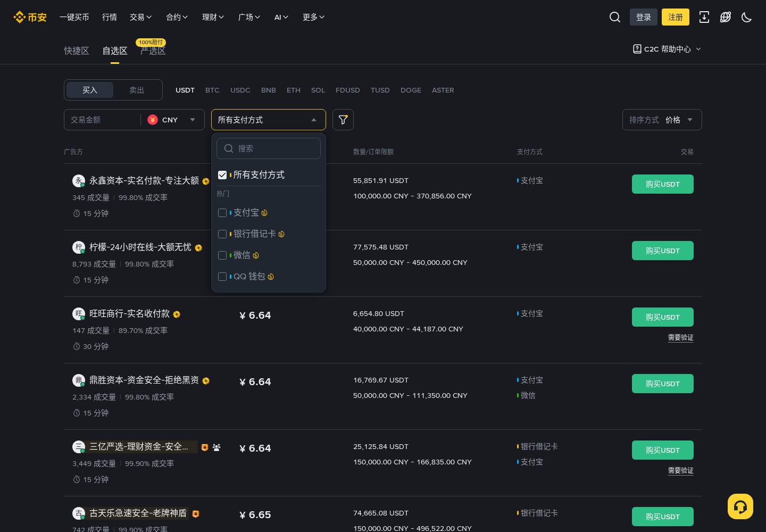This screenshot has width=766, height=532.
Task: Click the hot flame icon beside 微信 option
Action: 256,255
